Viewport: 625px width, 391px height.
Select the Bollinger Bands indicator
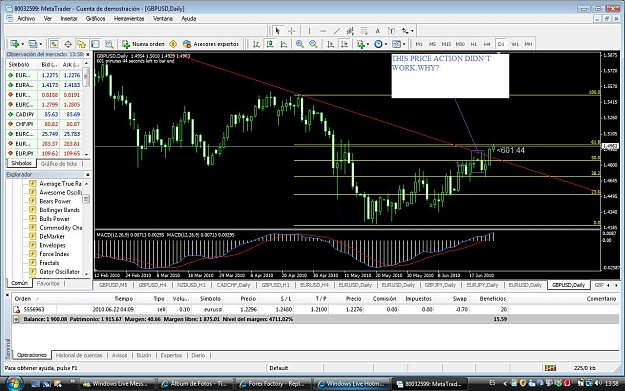[x=59, y=210]
